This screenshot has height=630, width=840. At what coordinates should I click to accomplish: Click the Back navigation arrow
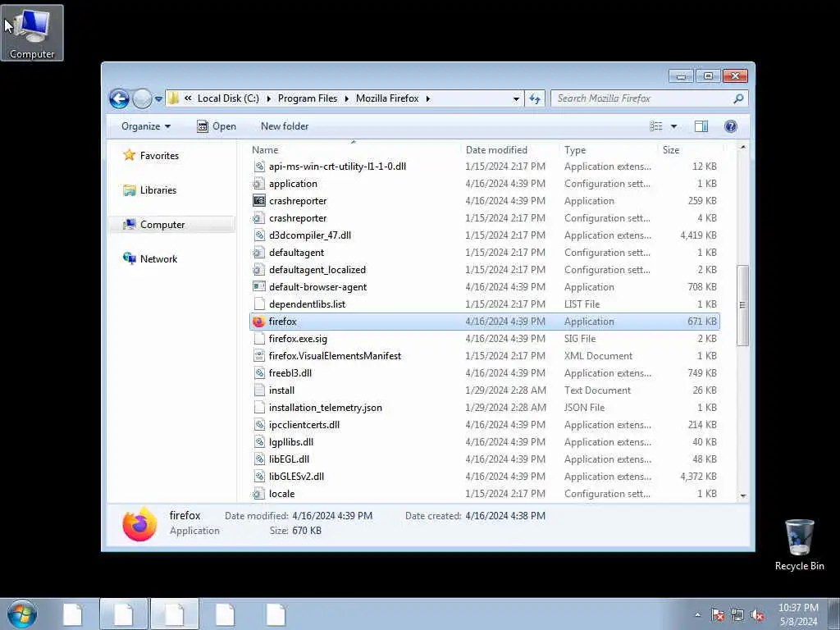coord(119,98)
